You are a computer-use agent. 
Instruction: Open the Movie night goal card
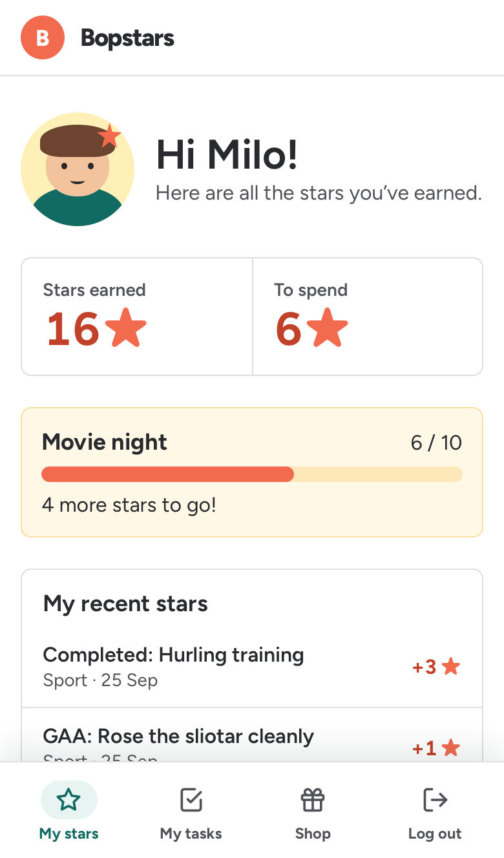(x=252, y=472)
